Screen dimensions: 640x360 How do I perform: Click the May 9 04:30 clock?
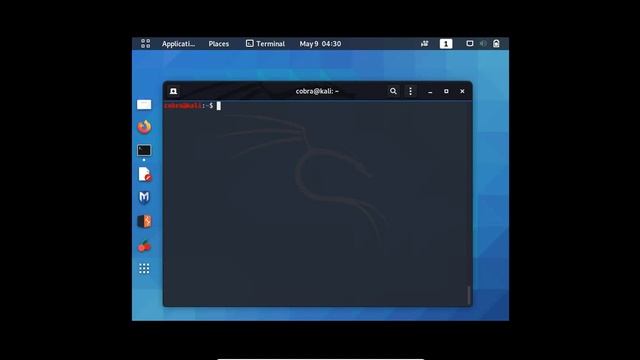(x=320, y=44)
